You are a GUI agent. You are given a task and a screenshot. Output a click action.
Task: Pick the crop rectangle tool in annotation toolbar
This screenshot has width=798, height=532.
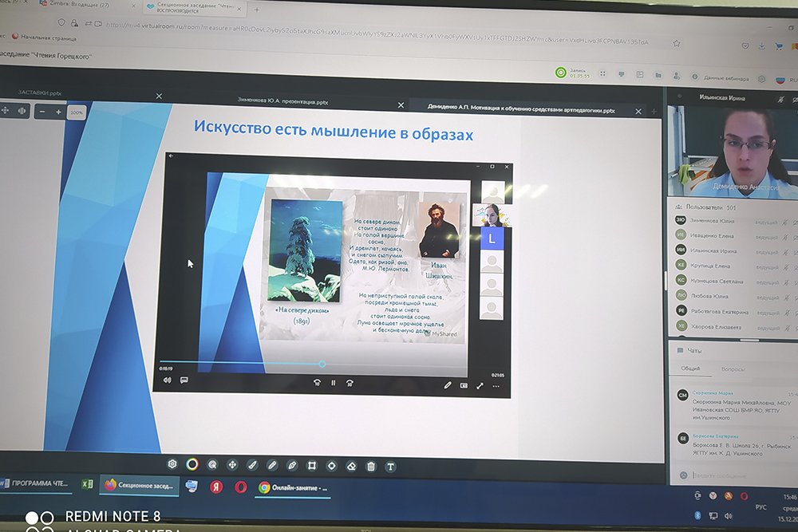[x=312, y=465]
